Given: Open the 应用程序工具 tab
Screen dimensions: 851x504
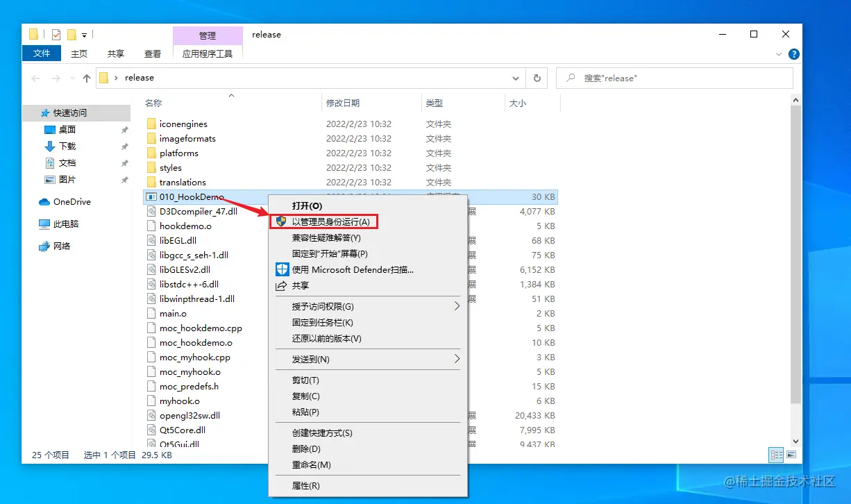Looking at the screenshot, I should click(x=208, y=53).
